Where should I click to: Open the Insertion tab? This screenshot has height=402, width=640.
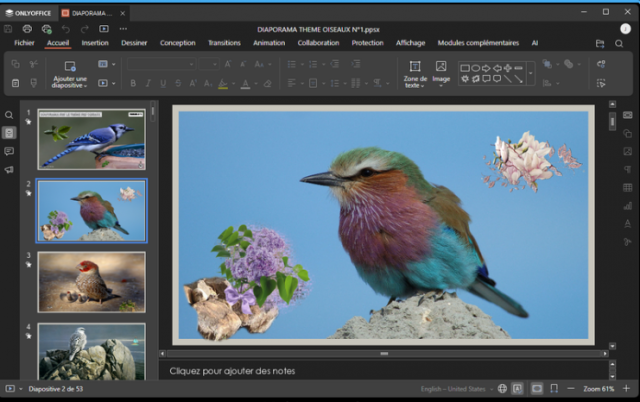95,43
